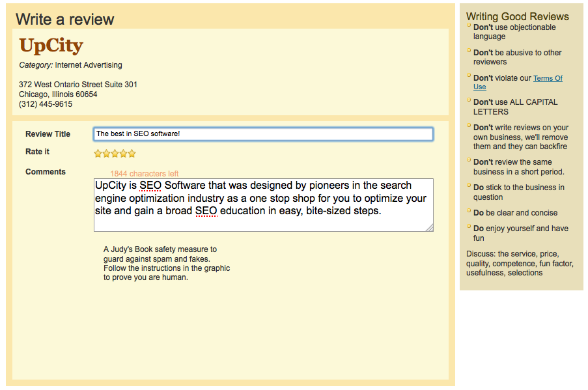Click the 'Chicago, Illinois 60654' line

click(x=58, y=94)
